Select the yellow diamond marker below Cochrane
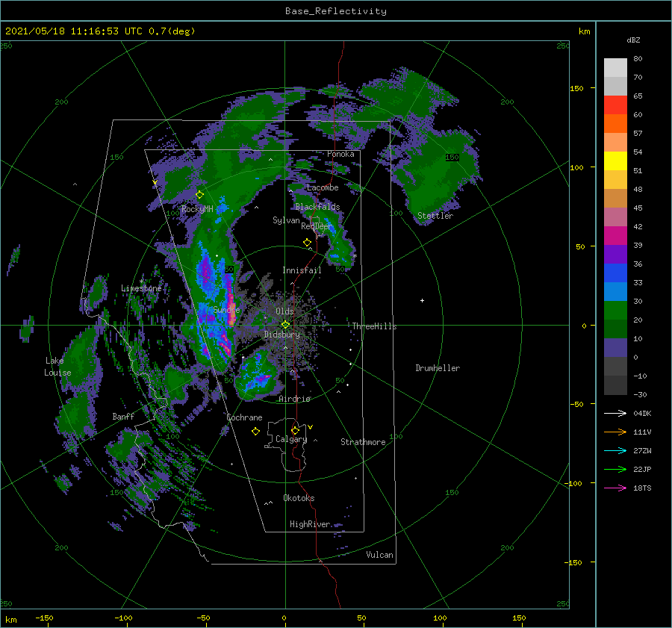This screenshot has height=628, width=672. click(x=255, y=432)
